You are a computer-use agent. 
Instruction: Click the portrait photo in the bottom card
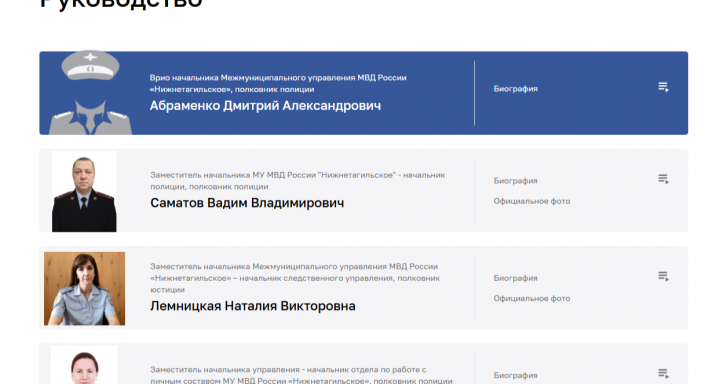point(84,365)
